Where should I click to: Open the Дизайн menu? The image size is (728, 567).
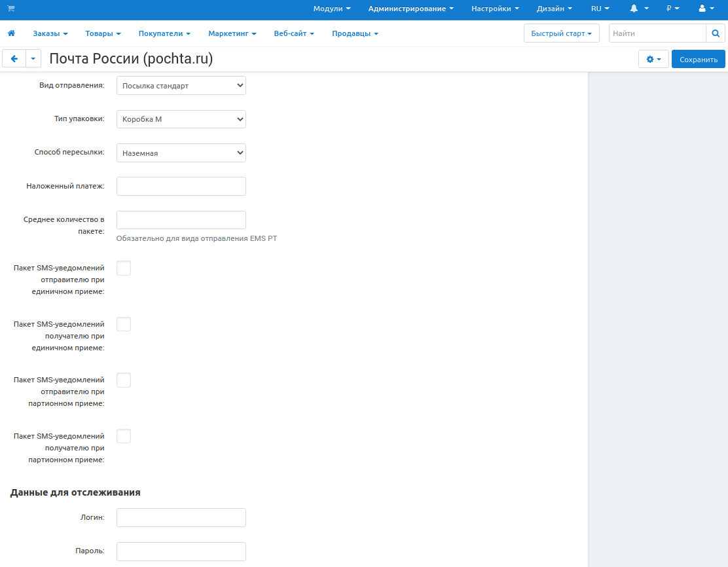click(555, 9)
